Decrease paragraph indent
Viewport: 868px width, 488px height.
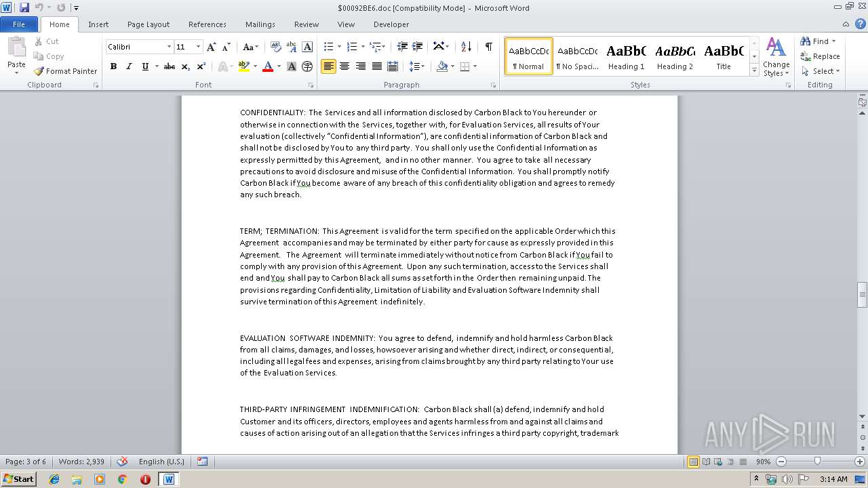[402, 47]
